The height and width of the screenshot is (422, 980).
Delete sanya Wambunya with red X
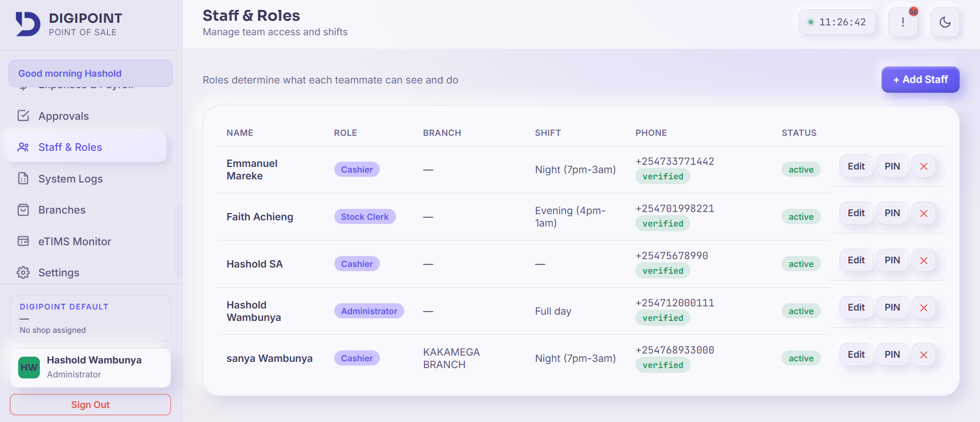pyautogui.click(x=924, y=355)
